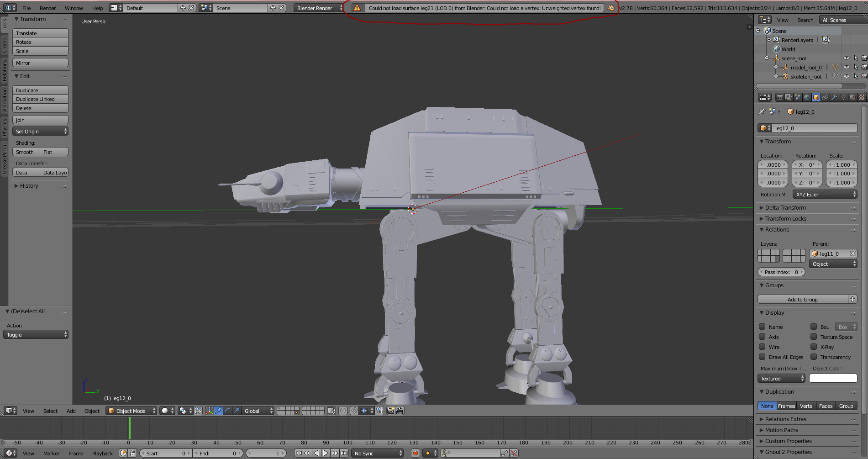Jump to last frame in timeline
The image size is (868, 459).
tap(344, 453)
